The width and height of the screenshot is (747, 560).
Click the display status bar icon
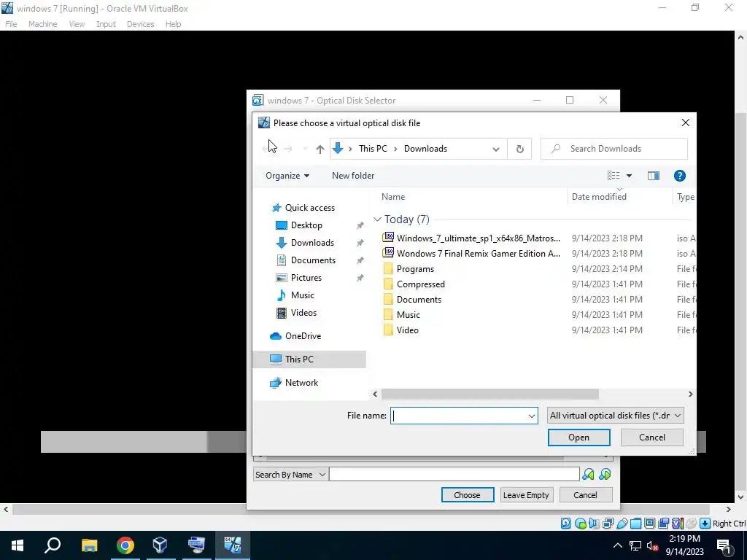[x=649, y=524]
